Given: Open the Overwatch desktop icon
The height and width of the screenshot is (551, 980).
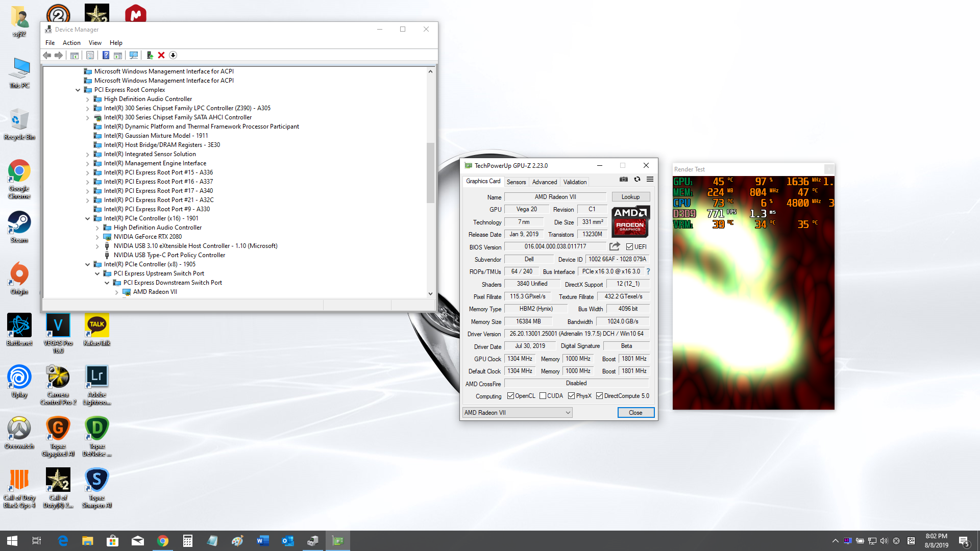Looking at the screenshot, I should [x=19, y=433].
